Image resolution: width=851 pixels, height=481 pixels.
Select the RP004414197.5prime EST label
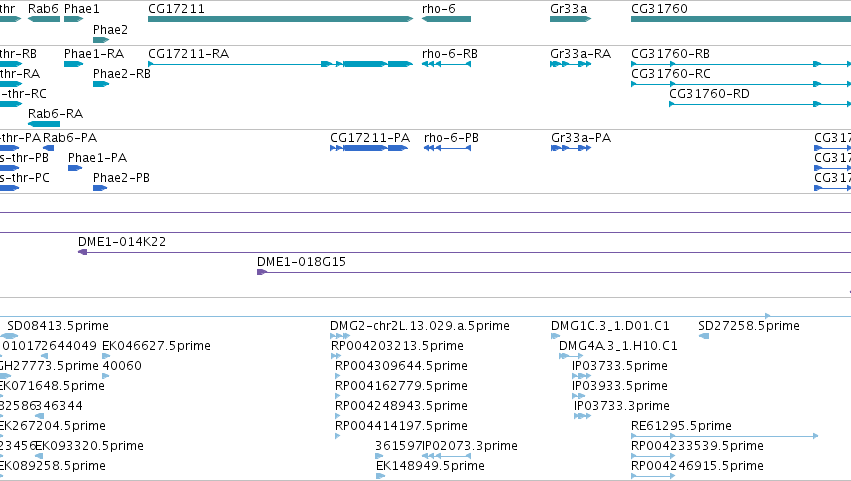tap(401, 426)
